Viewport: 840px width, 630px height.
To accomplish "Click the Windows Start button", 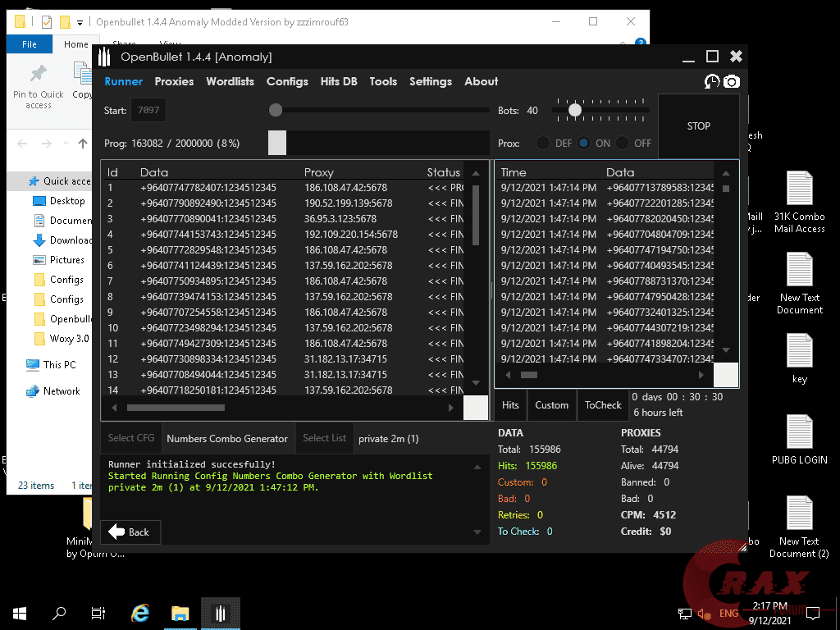I will point(19,613).
